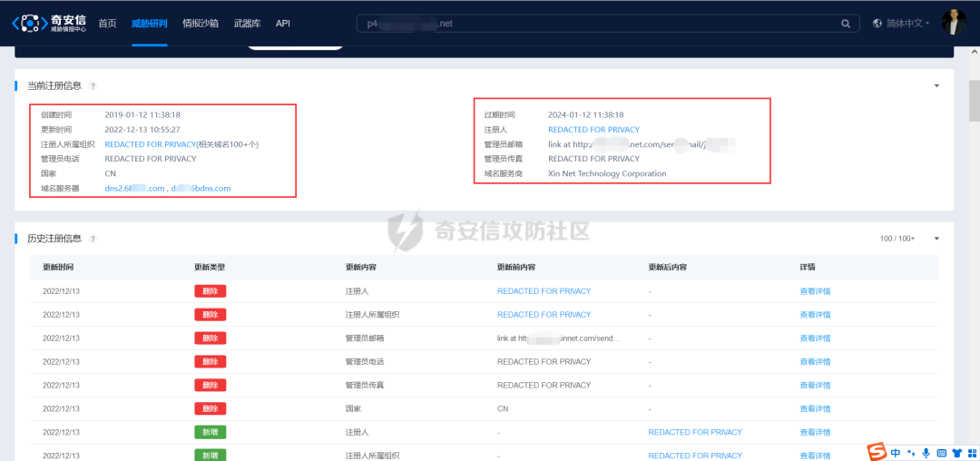Click the 更新前内容 column header

point(516,267)
